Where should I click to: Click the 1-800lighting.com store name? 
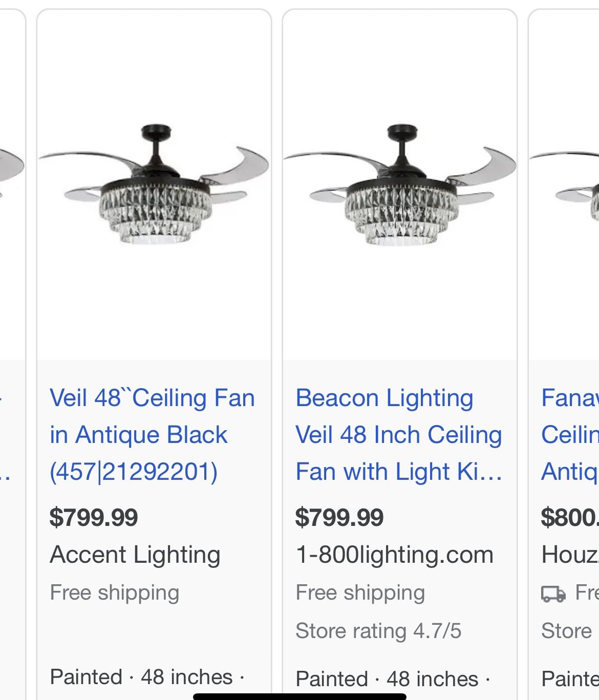[394, 554]
